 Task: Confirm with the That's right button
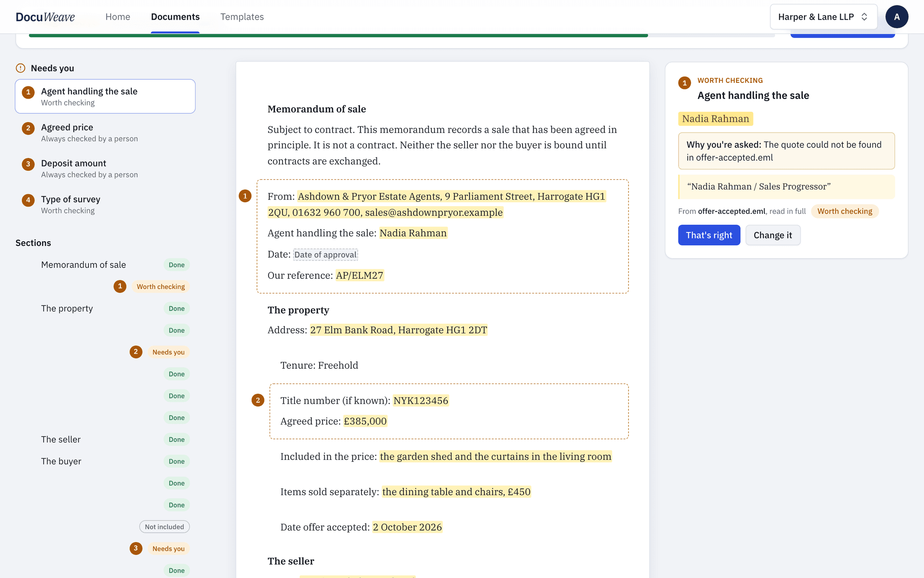709,235
